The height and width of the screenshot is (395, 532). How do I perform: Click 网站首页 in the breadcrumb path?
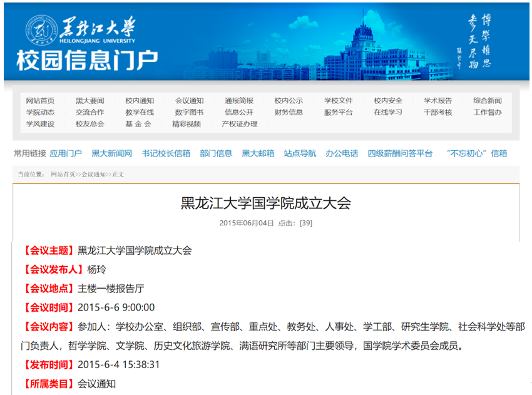click(63, 175)
